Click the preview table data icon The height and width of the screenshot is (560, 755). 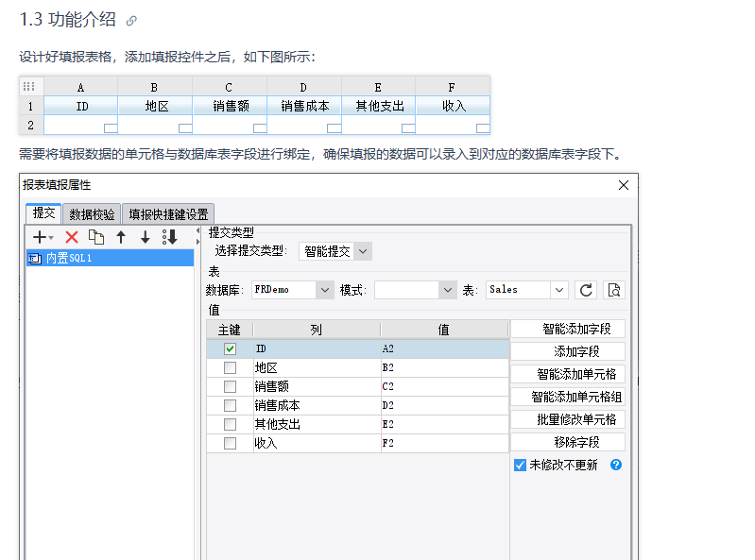click(x=614, y=290)
